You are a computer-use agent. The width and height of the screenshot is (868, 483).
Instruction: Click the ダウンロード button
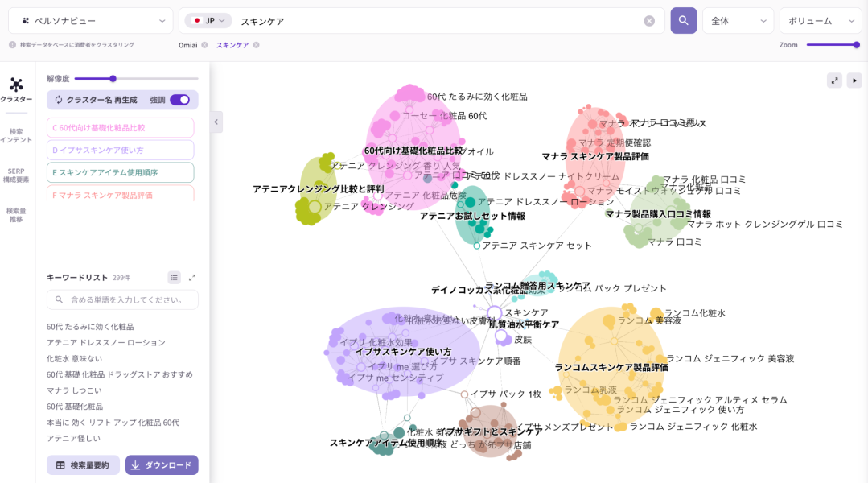[x=162, y=465]
